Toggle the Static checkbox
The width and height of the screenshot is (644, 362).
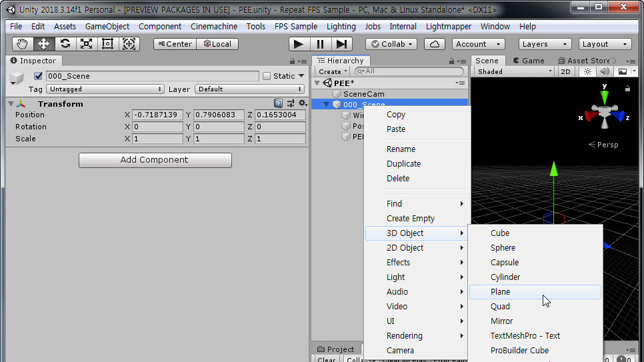(x=267, y=76)
